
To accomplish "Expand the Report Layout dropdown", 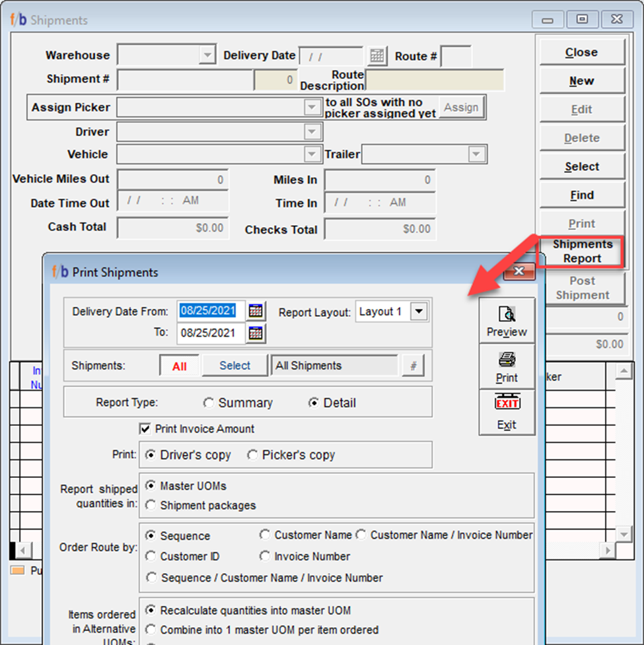I will click(419, 312).
